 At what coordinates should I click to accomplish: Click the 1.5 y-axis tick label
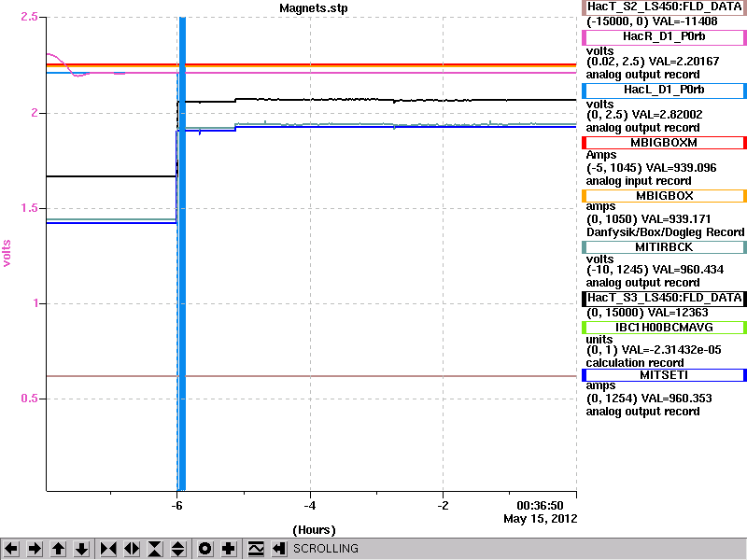click(29, 208)
